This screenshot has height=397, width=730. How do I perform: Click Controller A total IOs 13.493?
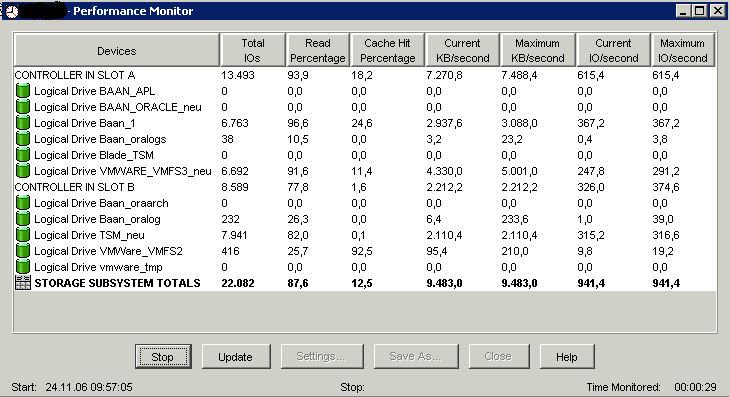pyautogui.click(x=238, y=75)
